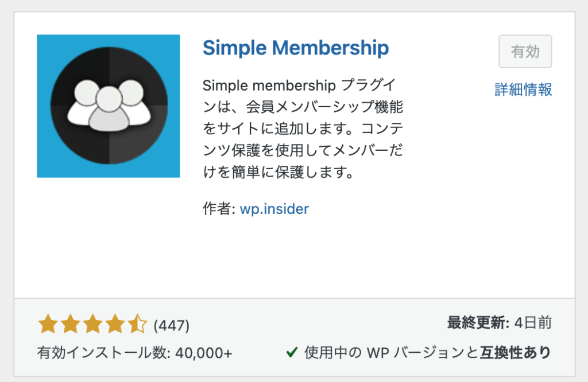Visit the wp.insider author link
This screenshot has height=382, width=588.
click(x=274, y=209)
